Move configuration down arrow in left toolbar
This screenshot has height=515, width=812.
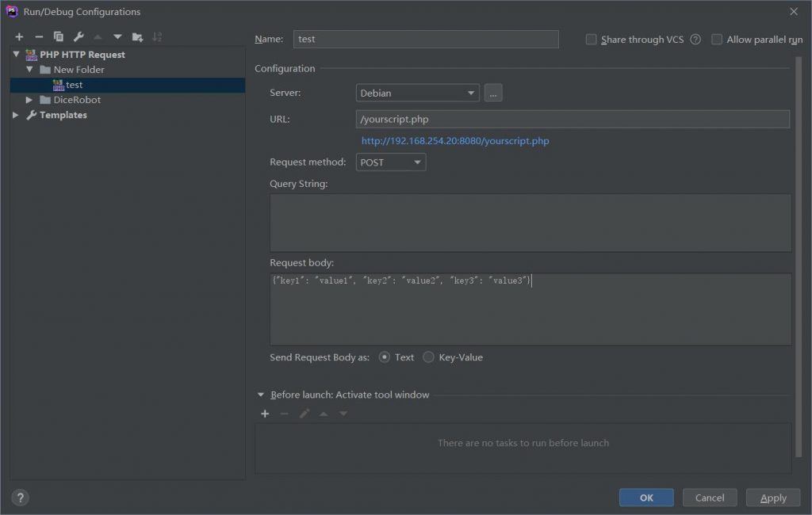point(117,36)
